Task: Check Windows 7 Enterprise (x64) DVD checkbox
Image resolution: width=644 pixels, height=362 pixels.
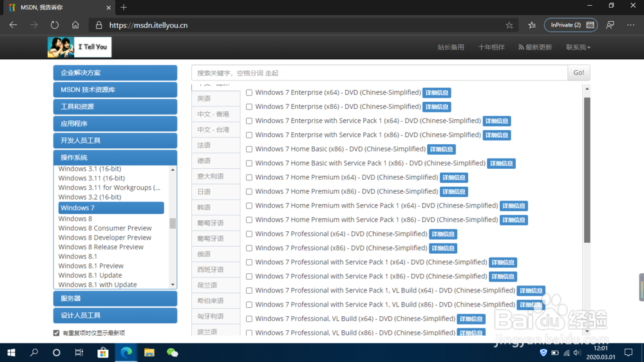Action: (249, 93)
